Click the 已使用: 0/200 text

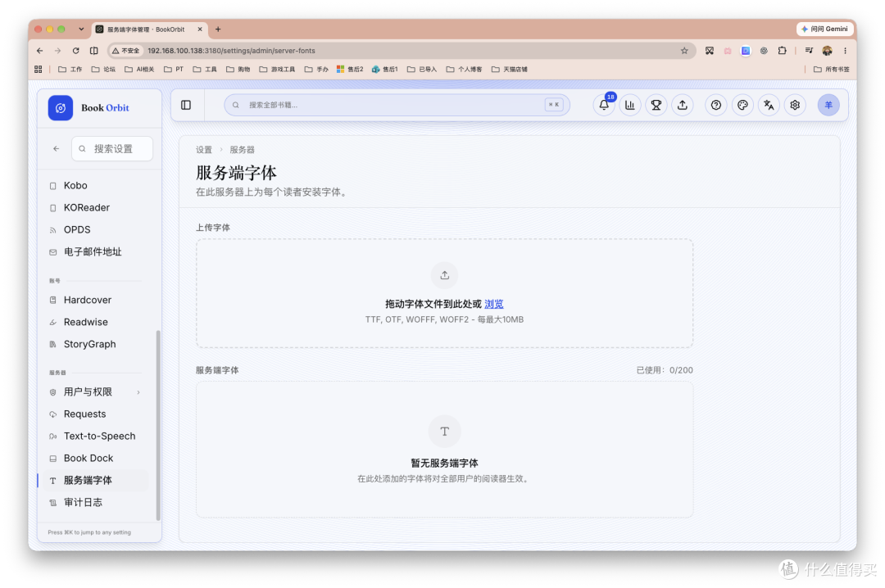pos(665,370)
